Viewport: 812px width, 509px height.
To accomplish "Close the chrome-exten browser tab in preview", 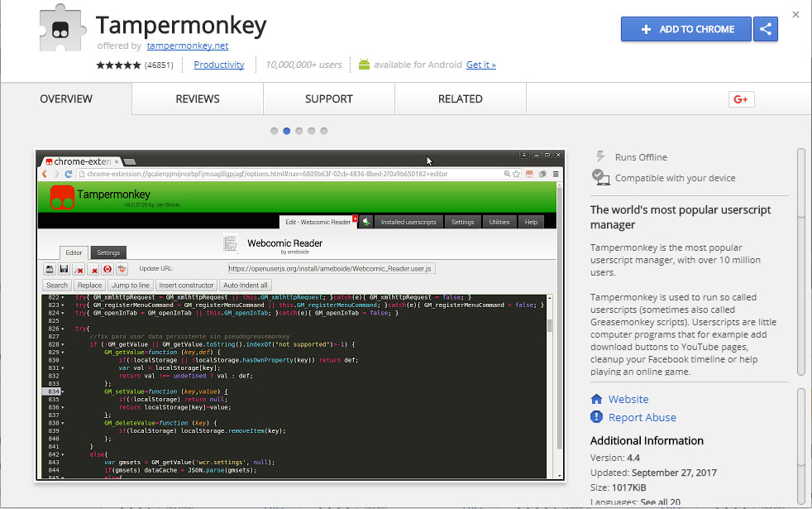I will pos(117,161).
